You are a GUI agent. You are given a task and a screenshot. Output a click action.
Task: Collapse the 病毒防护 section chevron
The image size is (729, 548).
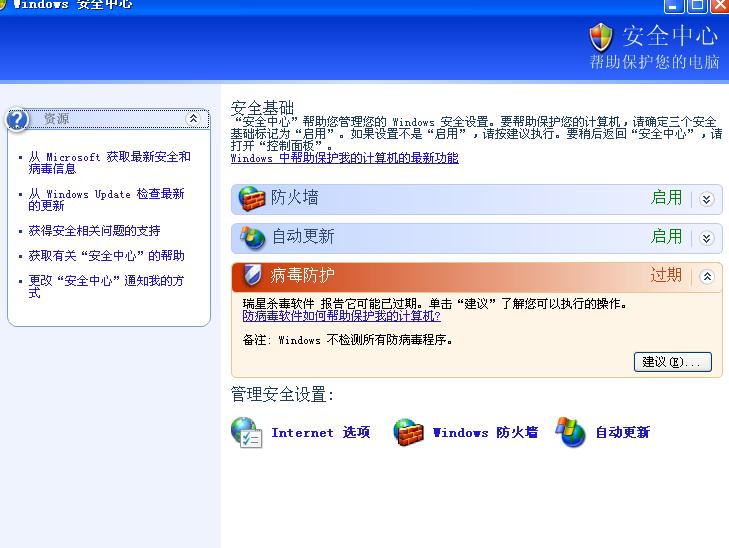tap(707, 277)
